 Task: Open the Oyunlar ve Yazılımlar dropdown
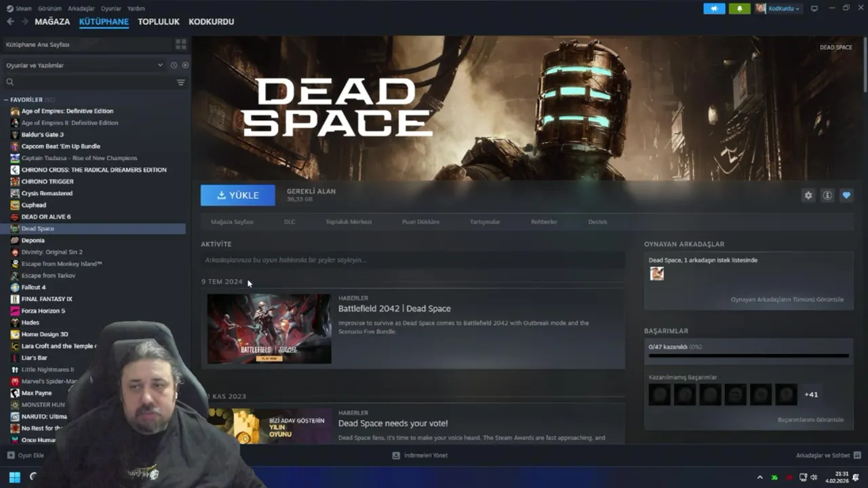(x=84, y=65)
